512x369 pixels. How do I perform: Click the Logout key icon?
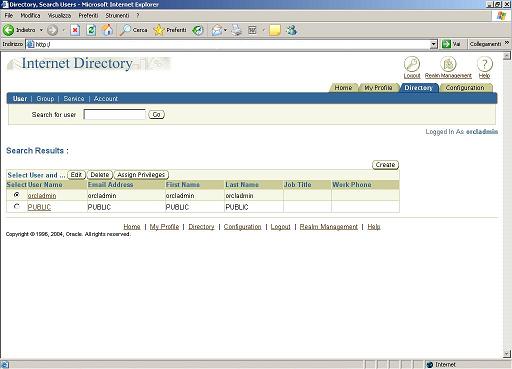pyautogui.click(x=412, y=64)
